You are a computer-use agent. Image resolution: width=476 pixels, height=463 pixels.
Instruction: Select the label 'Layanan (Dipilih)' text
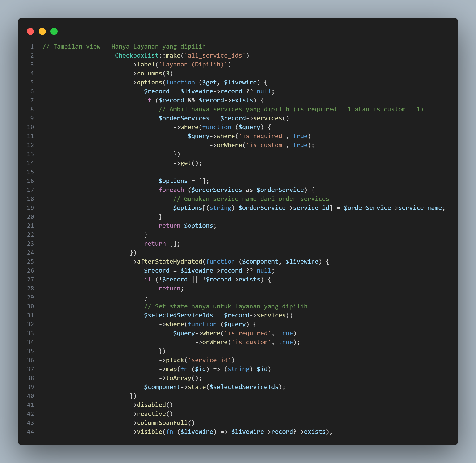tap(193, 64)
